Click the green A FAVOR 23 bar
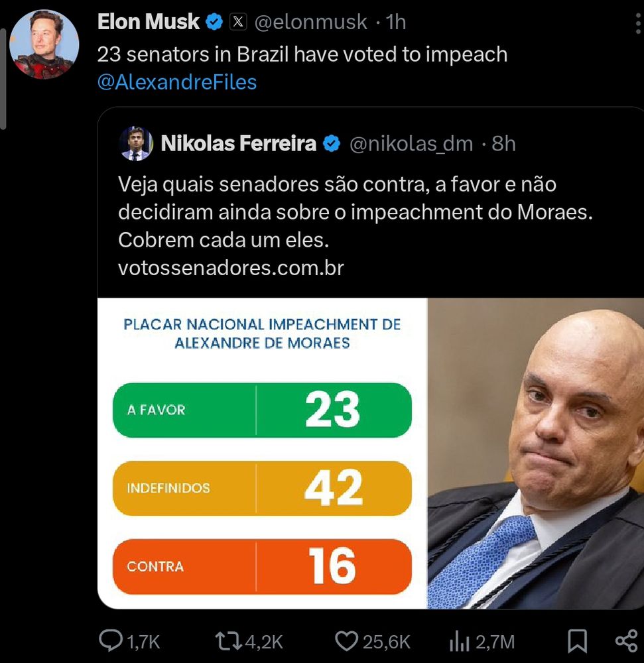The width and height of the screenshot is (644, 663). (262, 410)
